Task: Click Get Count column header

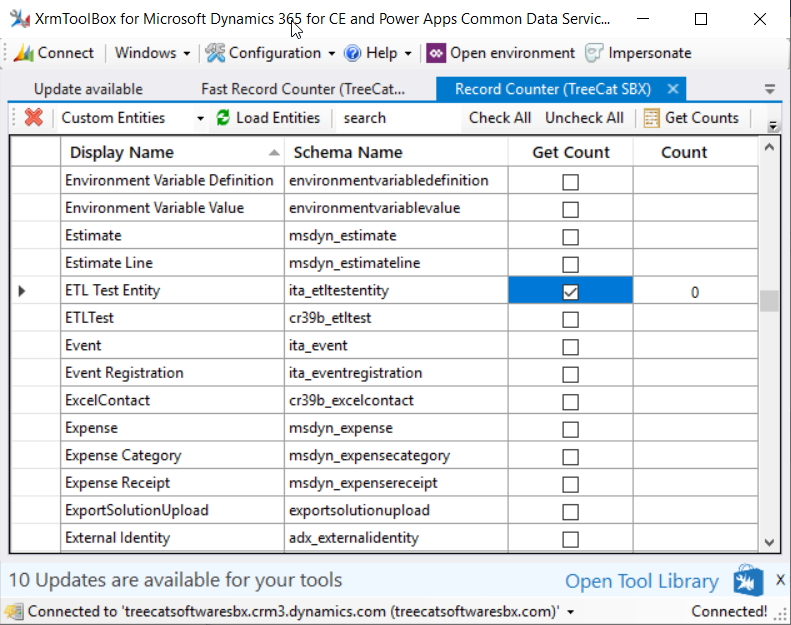Action: click(571, 152)
